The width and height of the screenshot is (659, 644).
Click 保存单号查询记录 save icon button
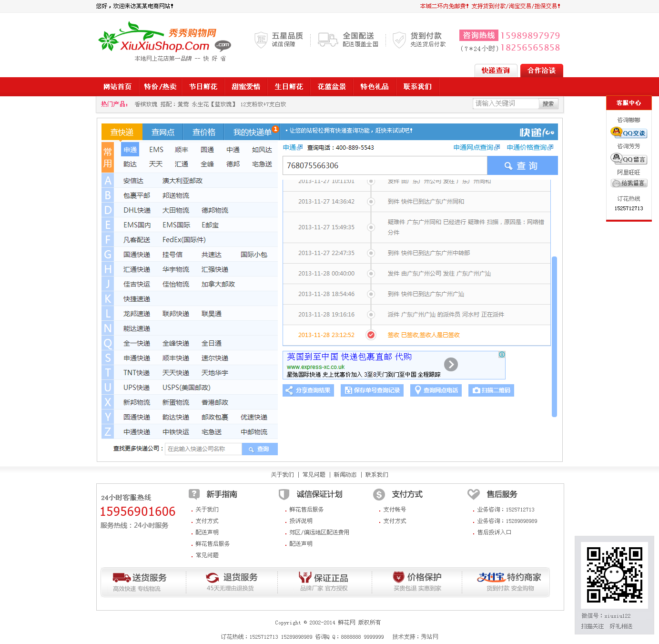pos(372,390)
